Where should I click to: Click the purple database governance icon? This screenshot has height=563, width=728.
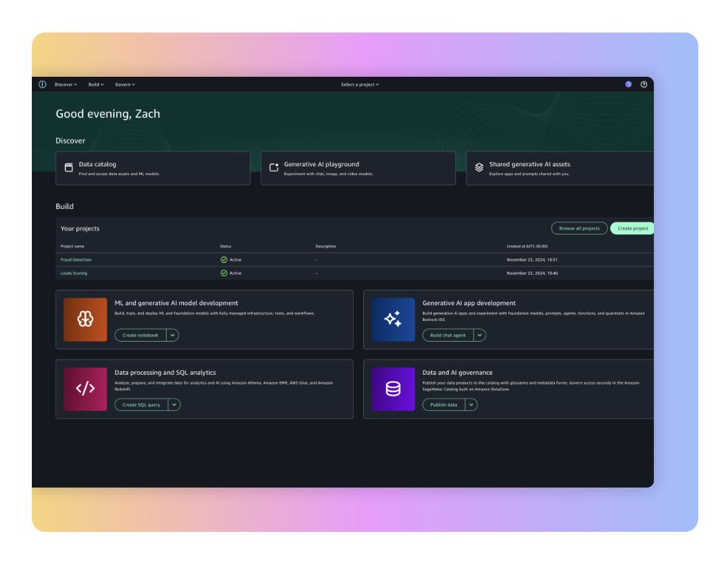(x=393, y=389)
